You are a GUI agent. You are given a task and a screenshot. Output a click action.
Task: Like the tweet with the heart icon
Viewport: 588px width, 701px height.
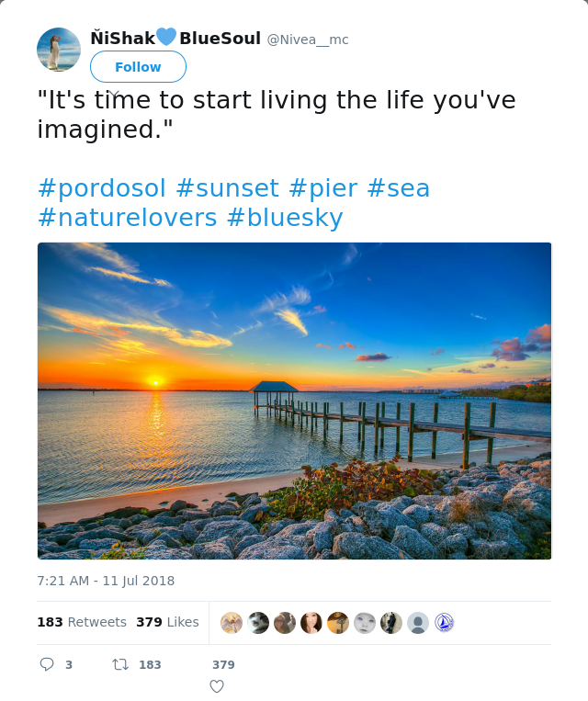tap(217, 686)
